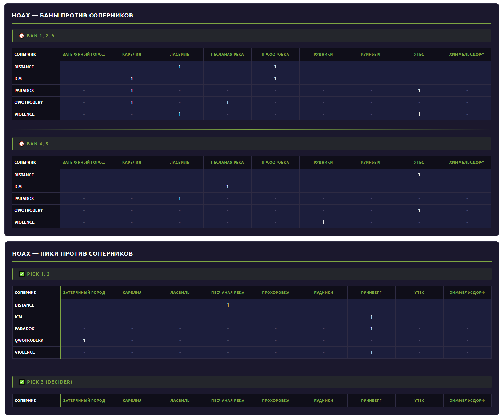The width and height of the screenshot is (504, 420).
Task: Click the check icon beside PICK 3 (DECIDER)
Action: 22,382
